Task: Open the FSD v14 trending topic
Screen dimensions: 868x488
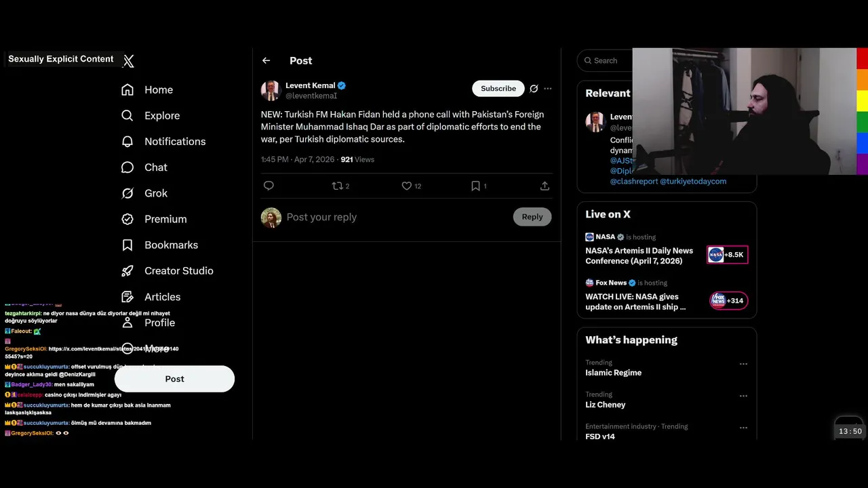Action: pos(600,436)
